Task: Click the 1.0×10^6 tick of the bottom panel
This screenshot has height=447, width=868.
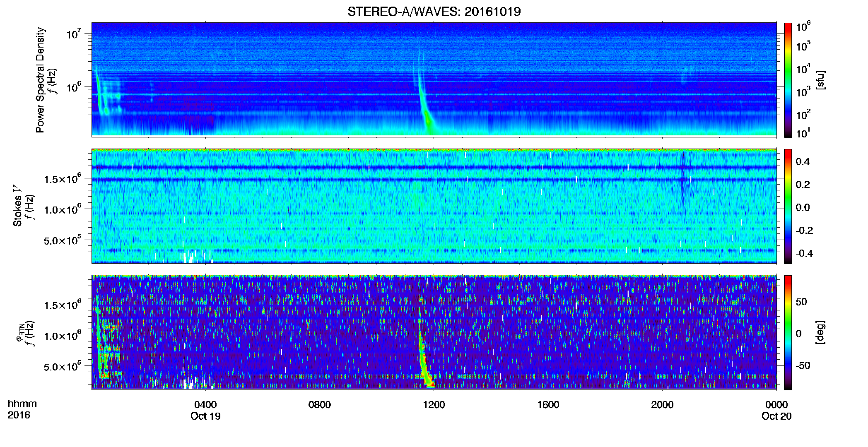Action: (x=62, y=335)
